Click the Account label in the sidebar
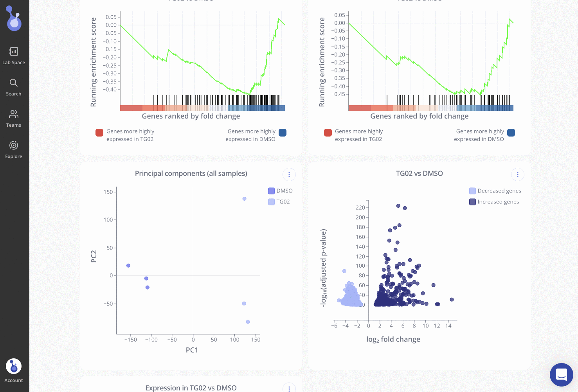Image resolution: width=578 pixels, height=392 pixels. point(14,380)
